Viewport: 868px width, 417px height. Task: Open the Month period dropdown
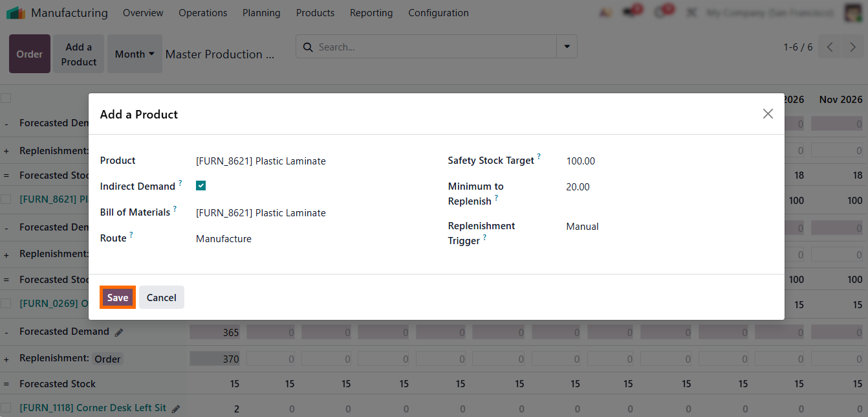[135, 54]
